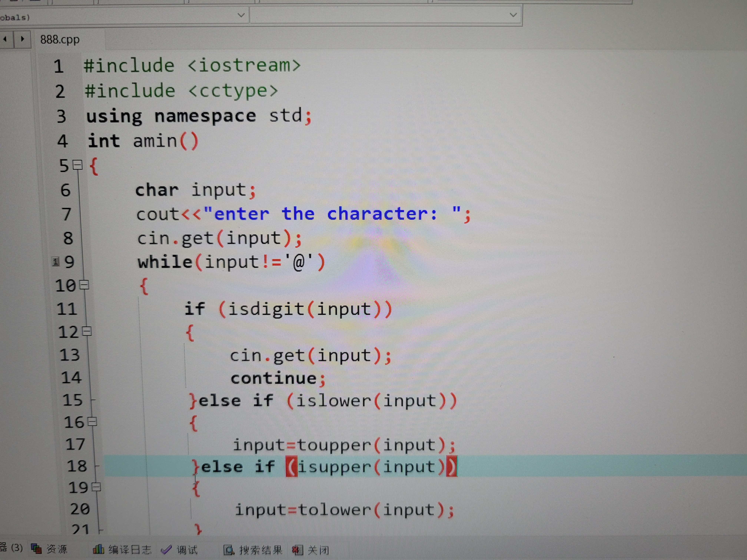Viewport: 747px width, 560px height.
Task: Toggle the fold marker at line 12
Action: [87, 331]
